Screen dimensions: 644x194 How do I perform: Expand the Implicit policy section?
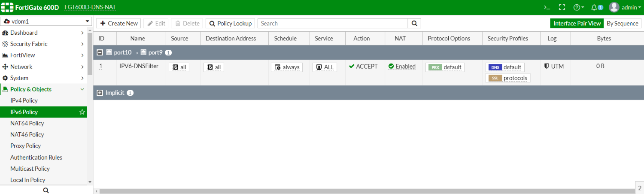(x=100, y=93)
